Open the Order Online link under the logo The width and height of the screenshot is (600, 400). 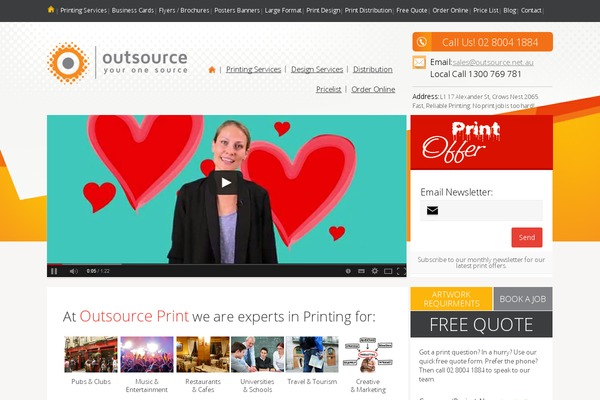click(x=373, y=89)
